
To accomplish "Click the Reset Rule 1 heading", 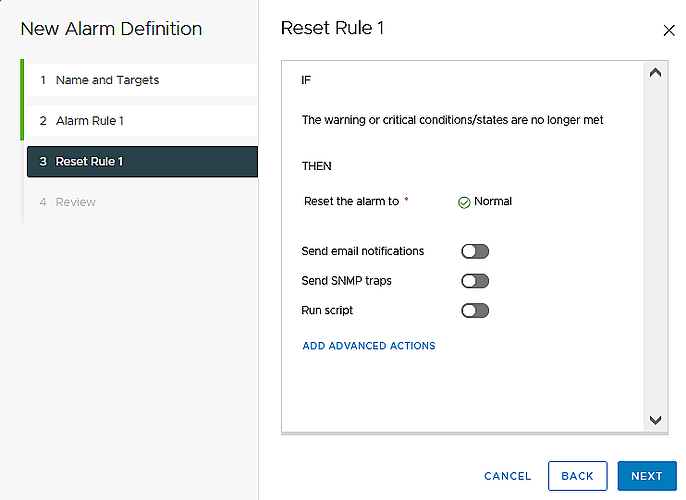I will pos(332,28).
